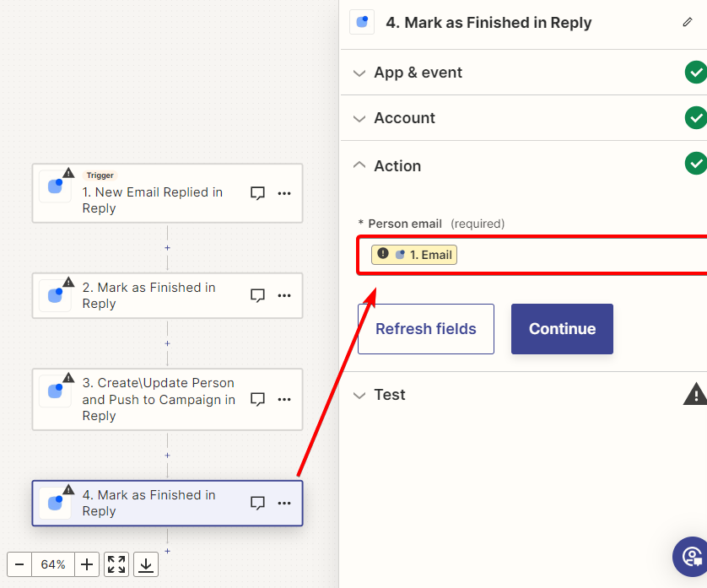Click the Reply app icon on step 1
This screenshot has height=588, width=707.
tap(55, 186)
